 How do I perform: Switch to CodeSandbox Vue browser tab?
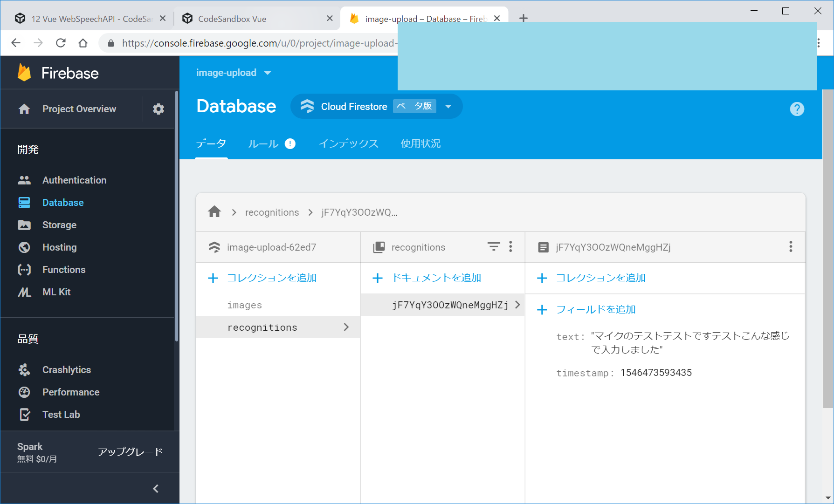[x=256, y=19]
